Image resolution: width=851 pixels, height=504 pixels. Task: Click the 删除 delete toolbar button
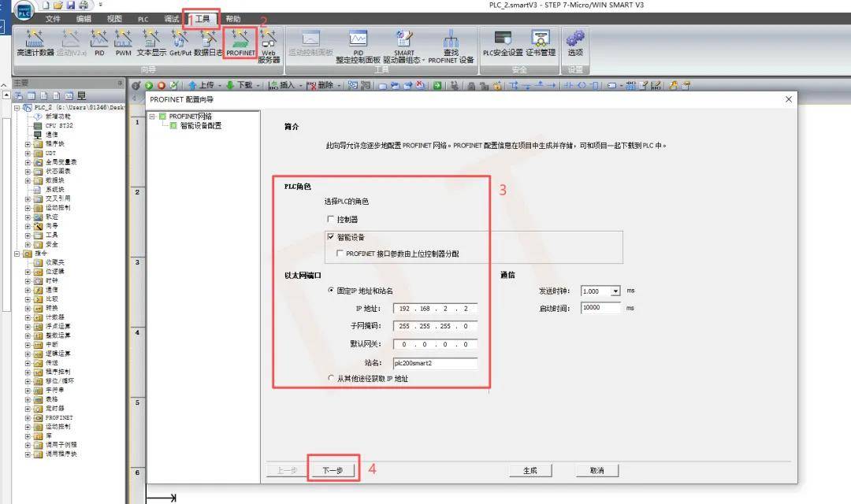click(x=320, y=85)
